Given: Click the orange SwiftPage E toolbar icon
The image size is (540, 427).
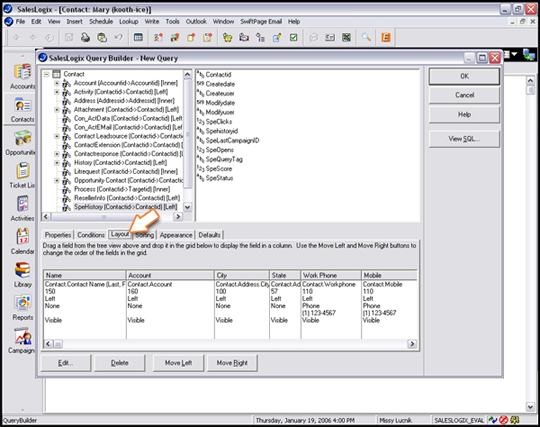Looking at the screenshot, I should (x=386, y=37).
